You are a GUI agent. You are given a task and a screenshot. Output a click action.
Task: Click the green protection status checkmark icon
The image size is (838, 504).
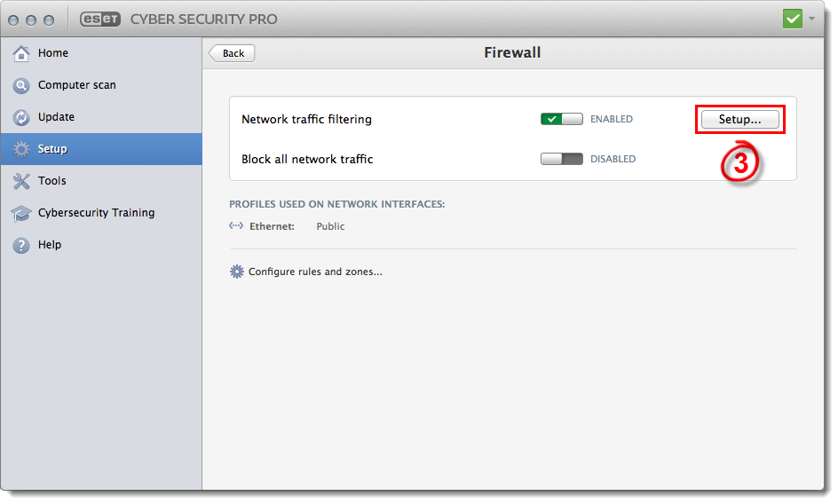tap(793, 19)
